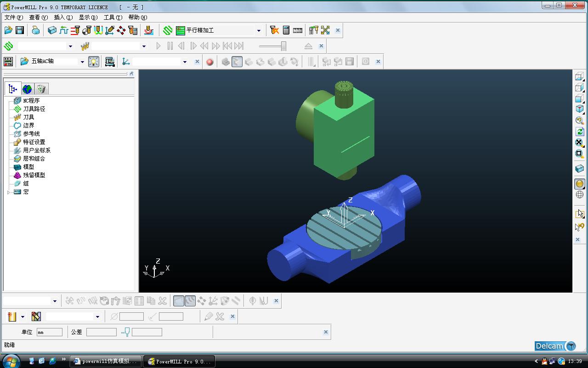Toggle wireframe view globe icon

coord(579,195)
